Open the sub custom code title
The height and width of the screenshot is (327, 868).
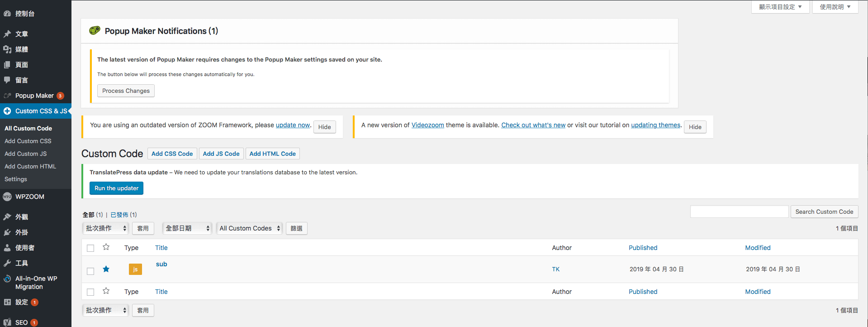point(161,264)
